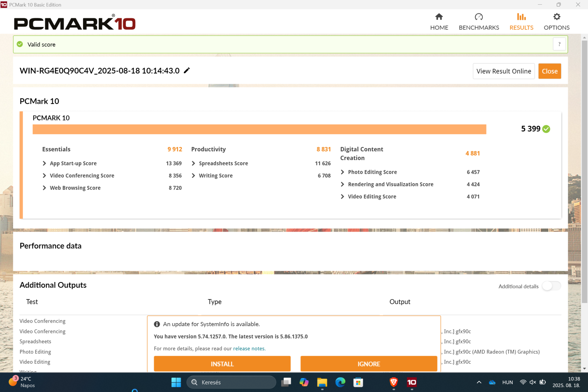
Task: Select the Results bar chart icon
Action: (521, 17)
